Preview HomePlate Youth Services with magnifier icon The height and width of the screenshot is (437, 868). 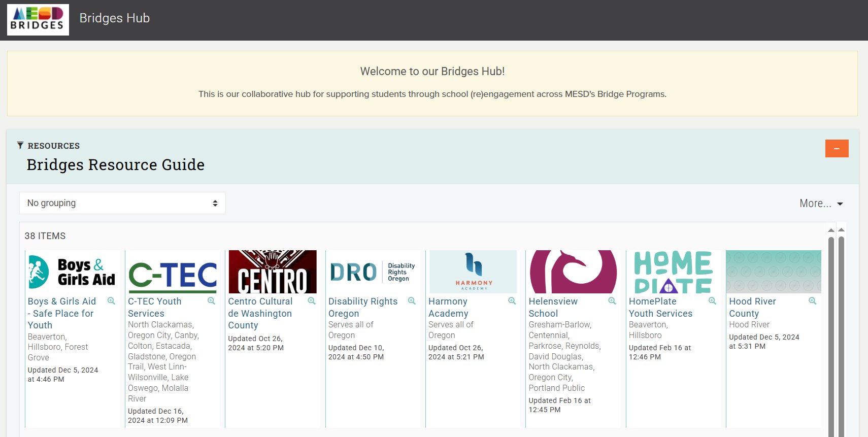[x=712, y=301]
